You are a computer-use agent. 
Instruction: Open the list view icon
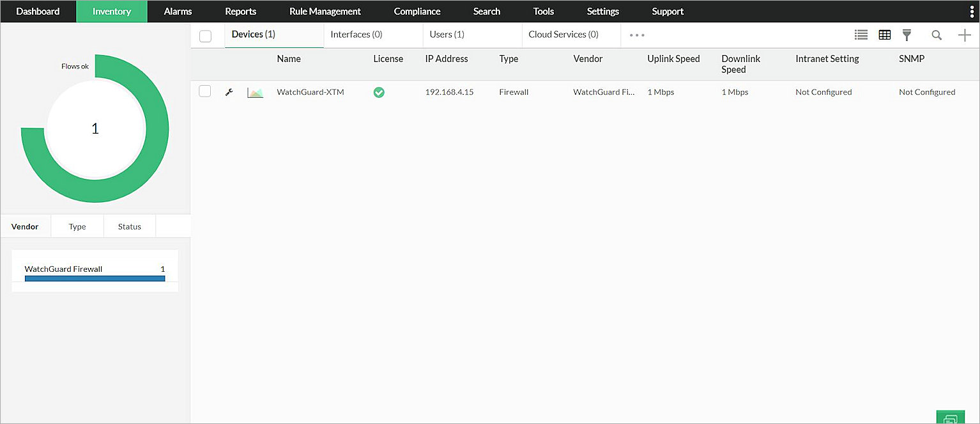(x=861, y=35)
